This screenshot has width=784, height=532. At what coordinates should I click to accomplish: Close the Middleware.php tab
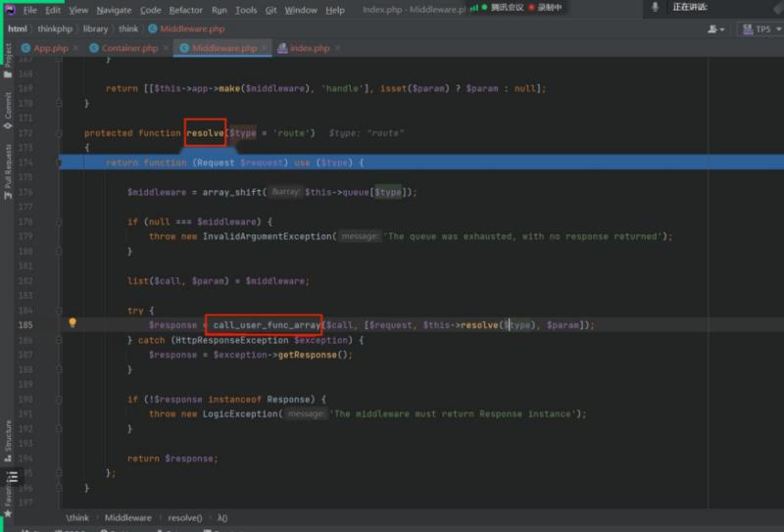coord(264,48)
